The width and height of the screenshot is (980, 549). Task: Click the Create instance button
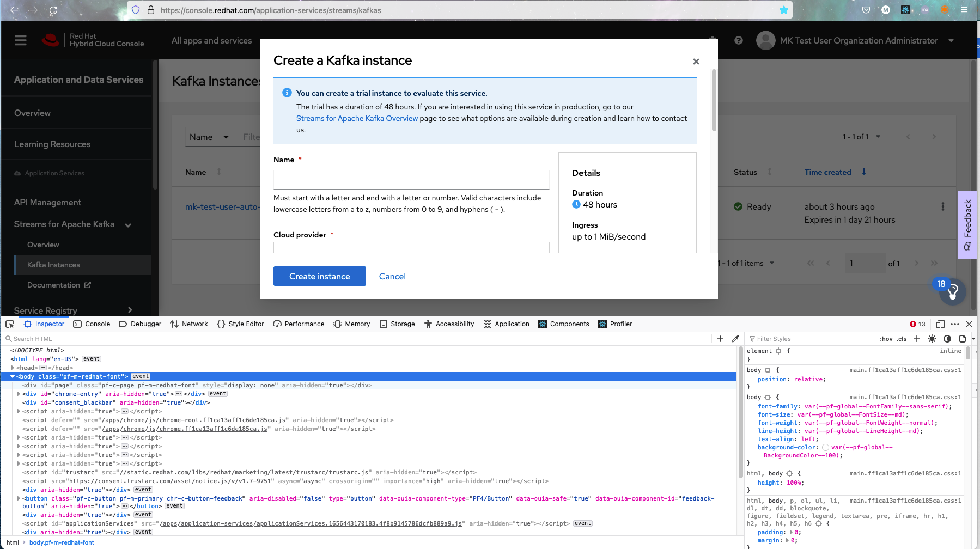[320, 276]
